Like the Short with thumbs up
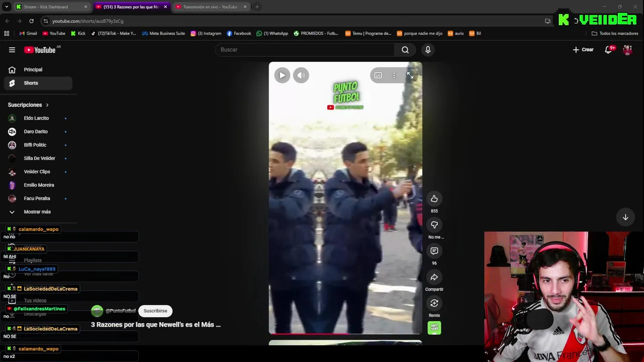 pyautogui.click(x=434, y=199)
